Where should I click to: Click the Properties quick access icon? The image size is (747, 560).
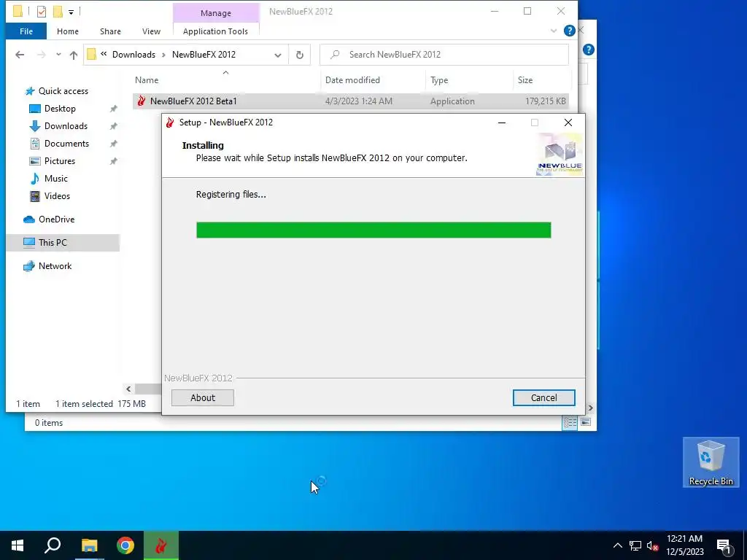[42, 12]
